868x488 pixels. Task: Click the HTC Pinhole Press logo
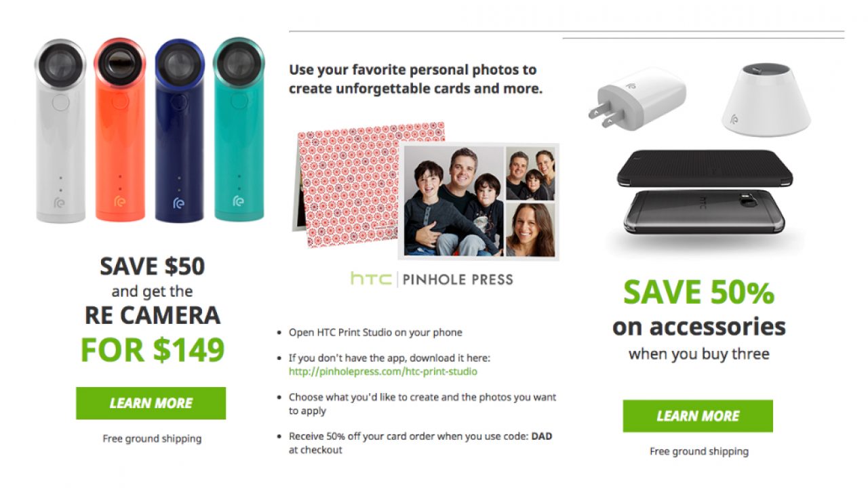click(x=432, y=279)
